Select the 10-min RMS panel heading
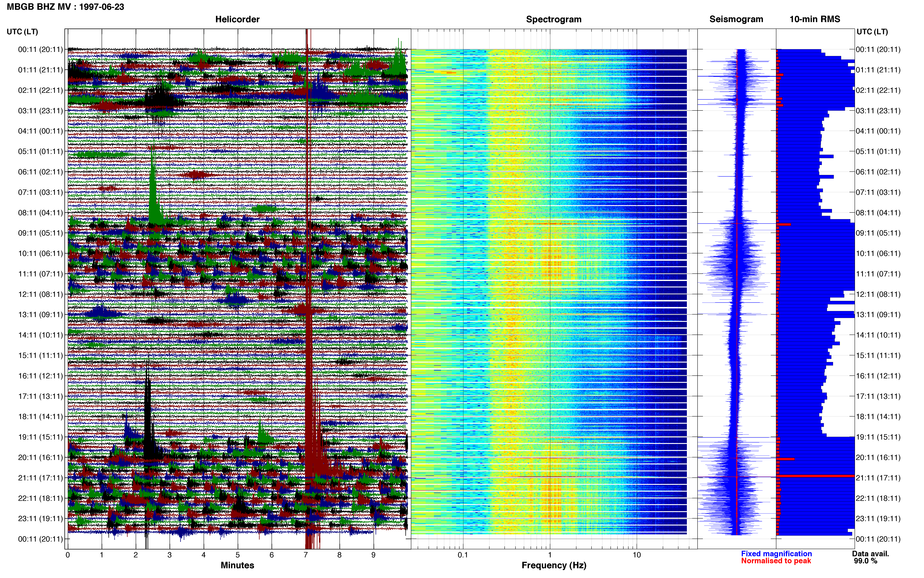924x578 pixels. 815,19
